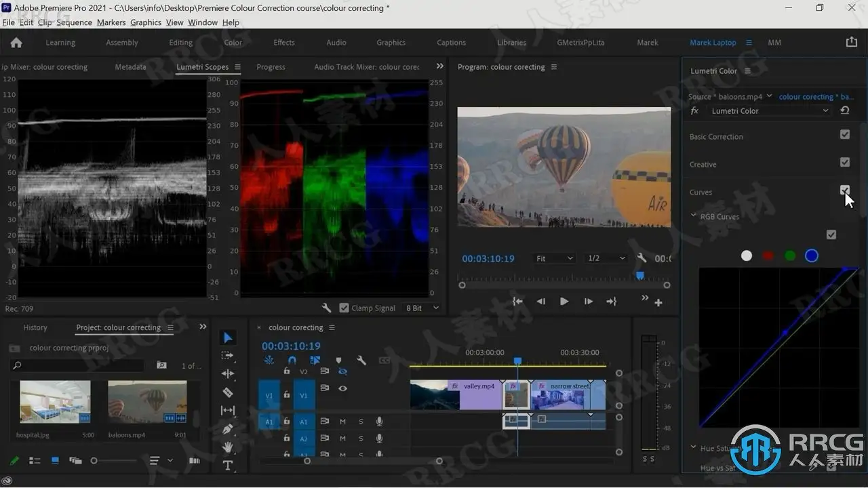Open Lumetri Scopes wrench settings

(x=326, y=308)
